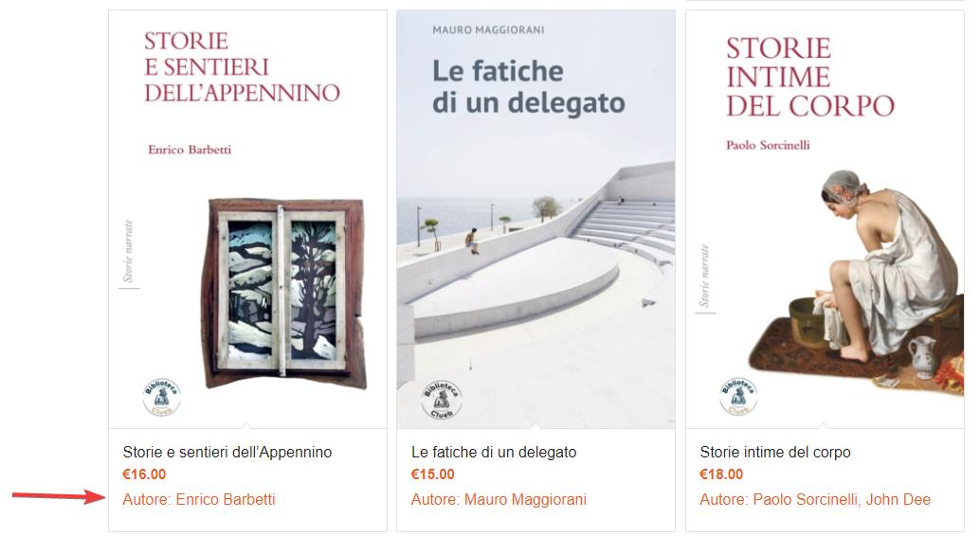The image size is (980, 536).
Task: Click MAURO MAGGIORANI name on book cover
Action: 488,29
